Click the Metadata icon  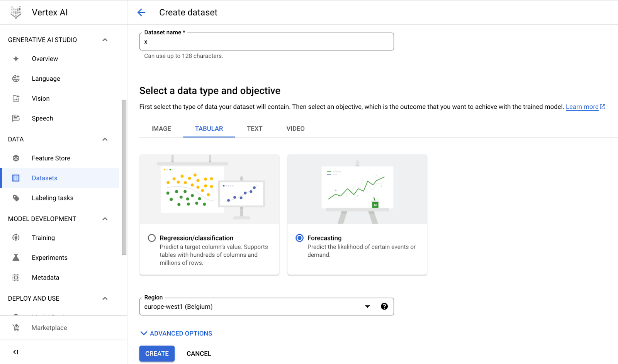pyautogui.click(x=16, y=277)
